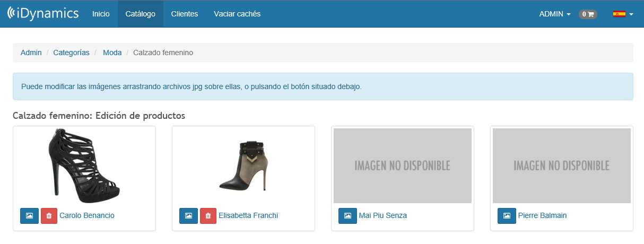644x244 pixels.
Task: Go to Inicio in navbar
Action: point(101,14)
